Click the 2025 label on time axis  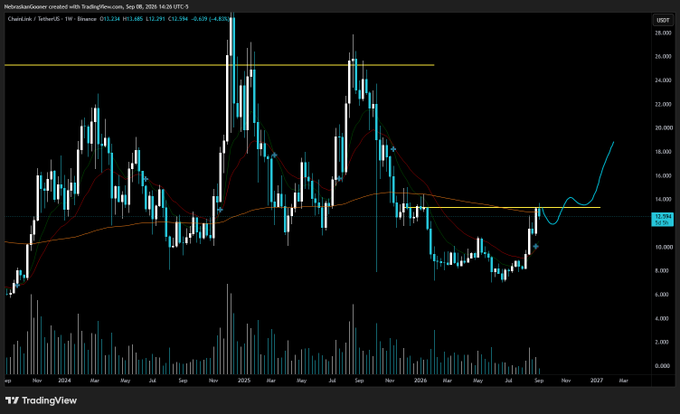pos(244,381)
